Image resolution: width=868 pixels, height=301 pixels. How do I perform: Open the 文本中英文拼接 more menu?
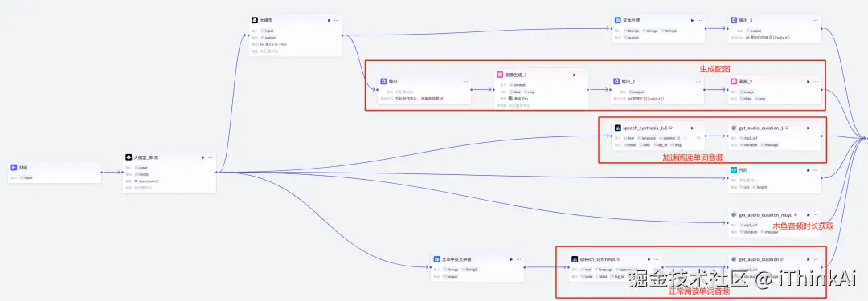[x=518, y=259]
